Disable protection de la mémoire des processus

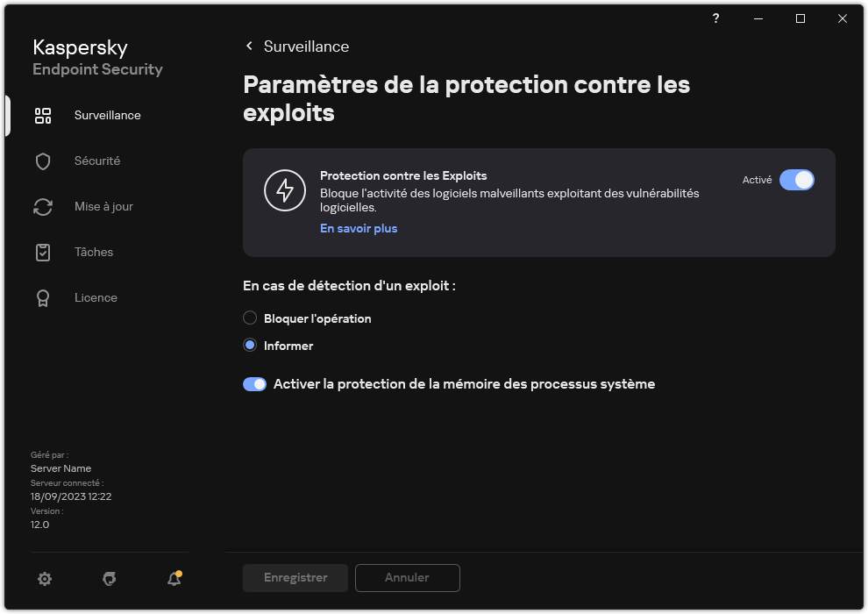pos(254,384)
